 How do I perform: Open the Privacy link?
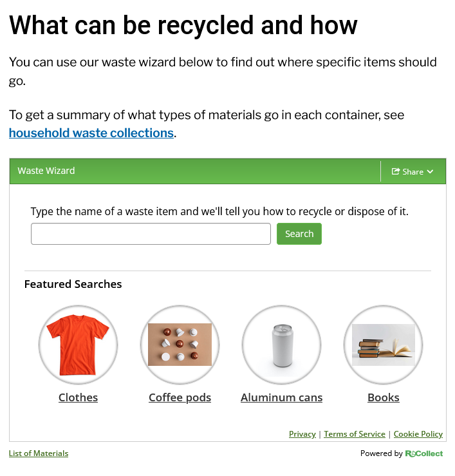point(302,434)
